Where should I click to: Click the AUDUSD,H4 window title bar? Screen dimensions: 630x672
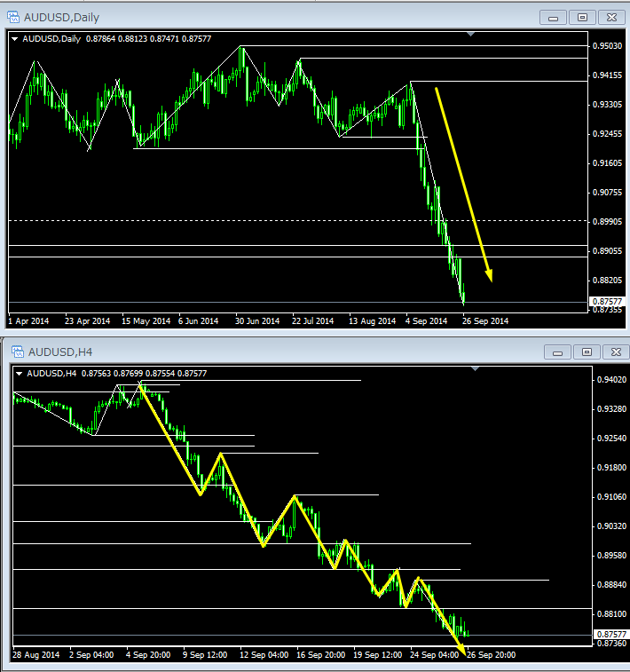266,351
